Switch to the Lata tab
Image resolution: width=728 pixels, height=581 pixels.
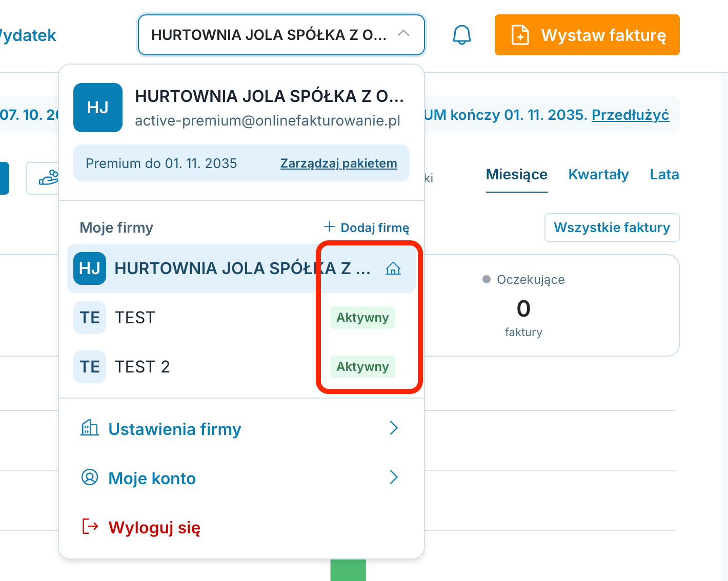pyautogui.click(x=664, y=175)
